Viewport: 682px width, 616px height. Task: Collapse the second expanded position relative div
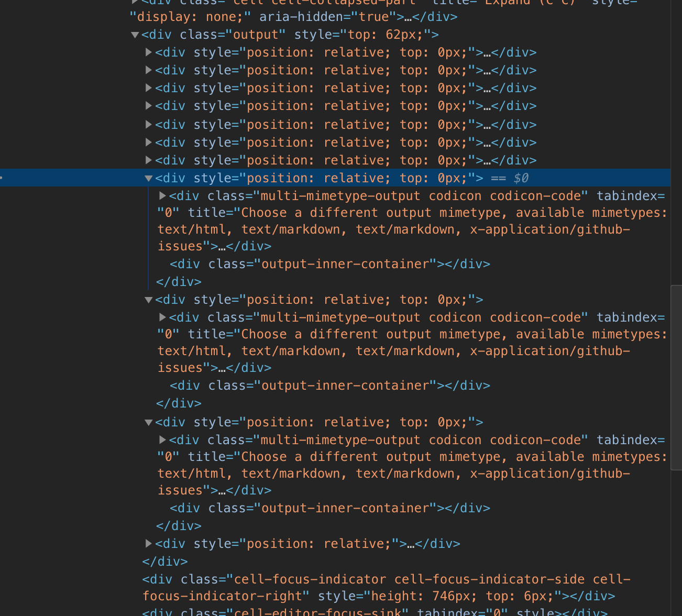(x=149, y=299)
